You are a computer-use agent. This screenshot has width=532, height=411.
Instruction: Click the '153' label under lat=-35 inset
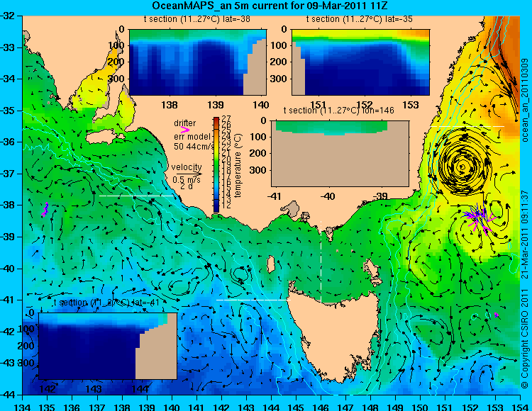click(411, 105)
